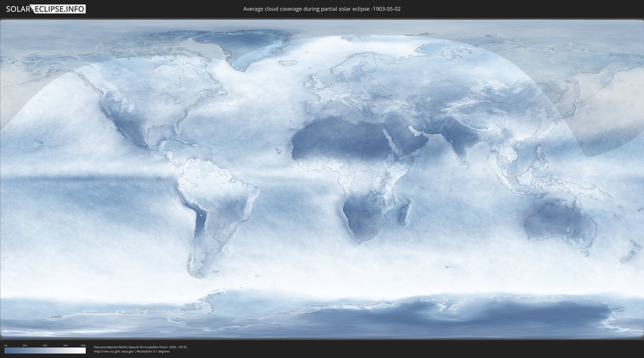Viewport: 644px width, 358px height.
Task: Click the 50% legend label
Action: coord(45,345)
